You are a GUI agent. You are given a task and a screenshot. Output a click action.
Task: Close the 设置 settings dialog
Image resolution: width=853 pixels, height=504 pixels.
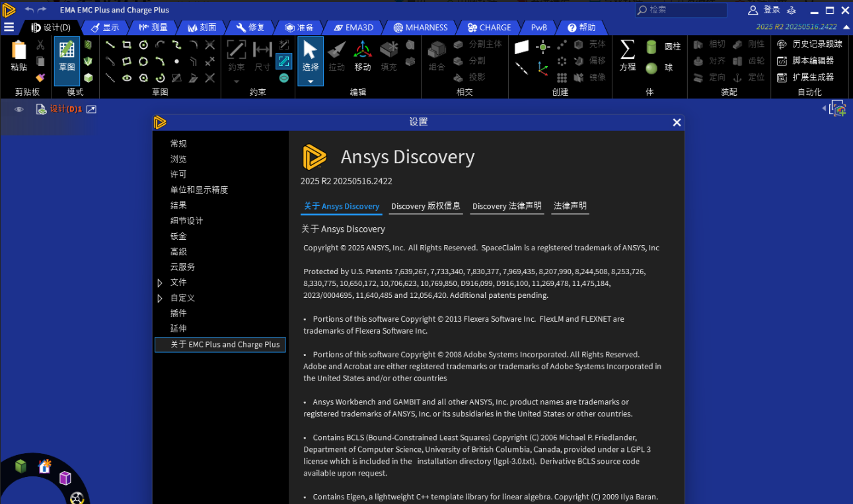click(677, 122)
